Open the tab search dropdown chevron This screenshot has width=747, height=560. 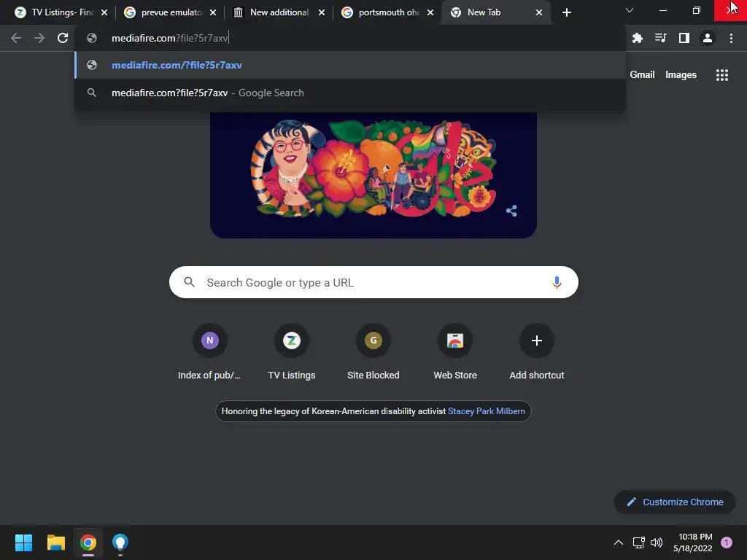630,10
